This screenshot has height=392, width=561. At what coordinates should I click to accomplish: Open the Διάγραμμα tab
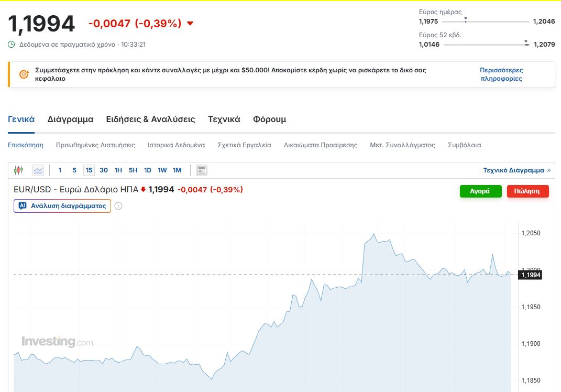point(70,119)
